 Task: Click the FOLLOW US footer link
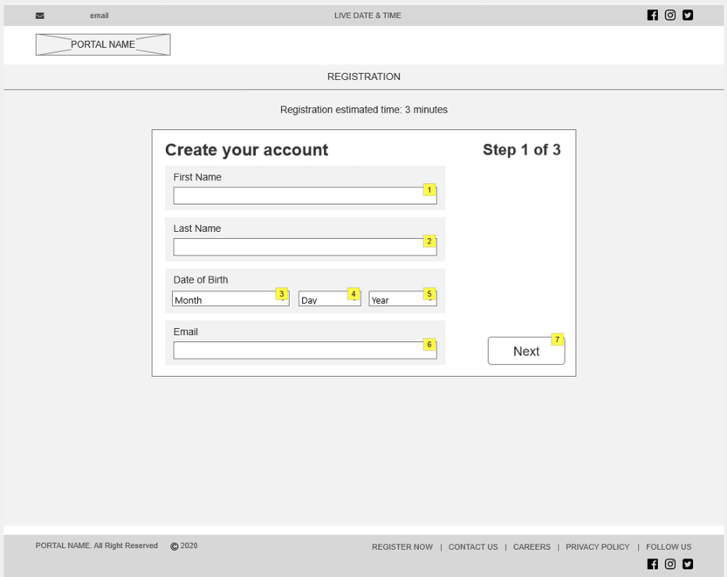[x=669, y=547]
